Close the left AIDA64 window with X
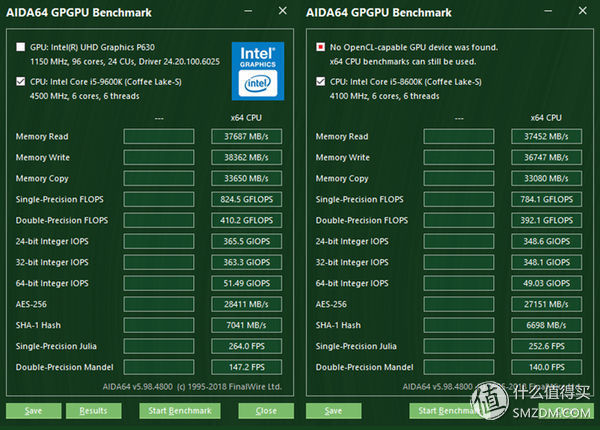 tap(283, 11)
